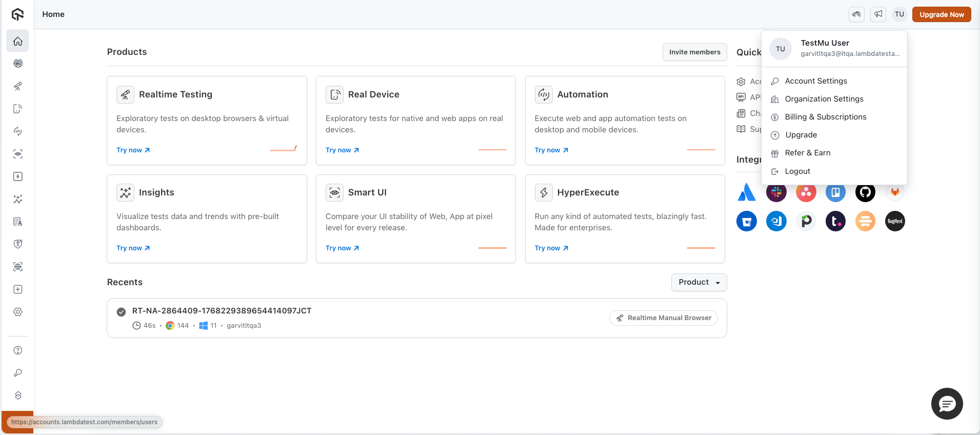The height and width of the screenshot is (435, 980).
Task: Select Account Settings from user menu
Action: pyautogui.click(x=815, y=81)
